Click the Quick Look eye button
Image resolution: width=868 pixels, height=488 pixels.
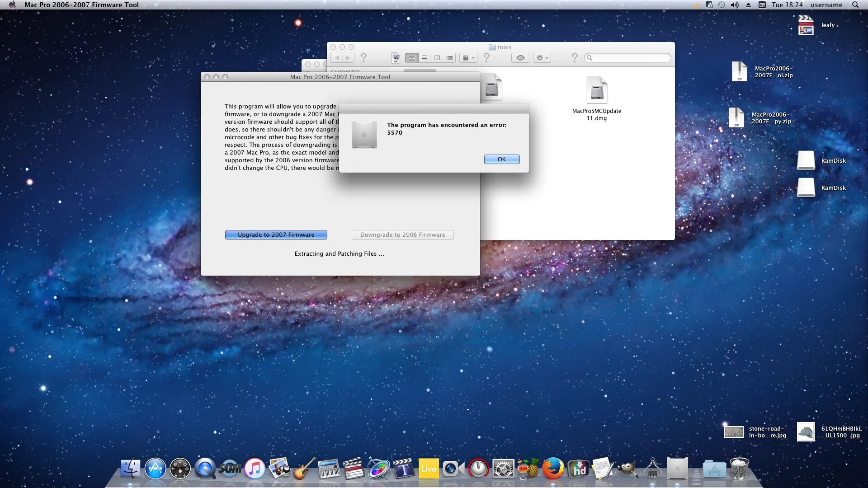[x=520, y=58]
